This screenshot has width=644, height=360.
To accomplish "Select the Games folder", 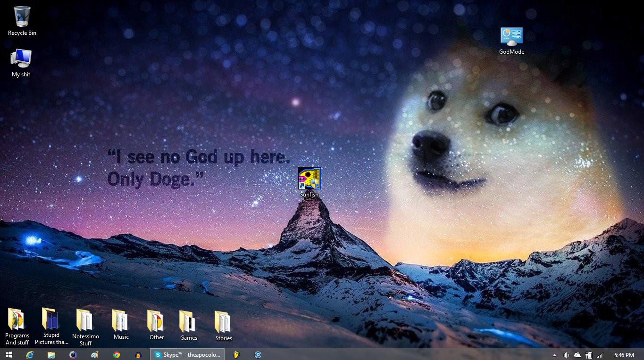I will 188,321.
